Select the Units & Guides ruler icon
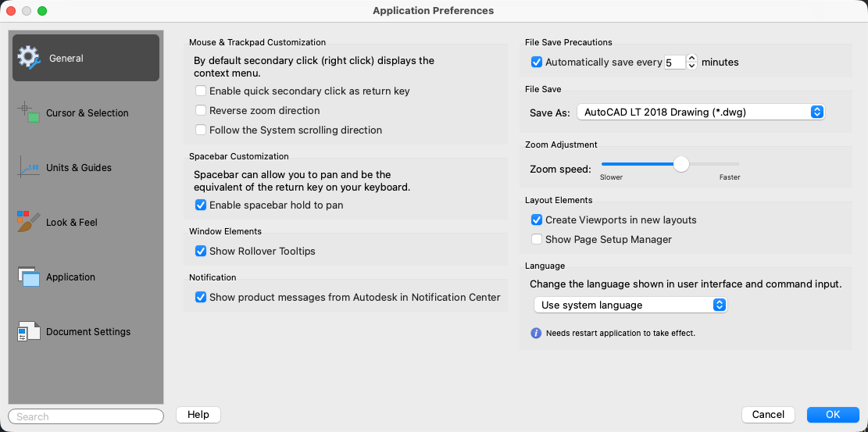Screen dimensions: 868x432 click(x=28, y=167)
